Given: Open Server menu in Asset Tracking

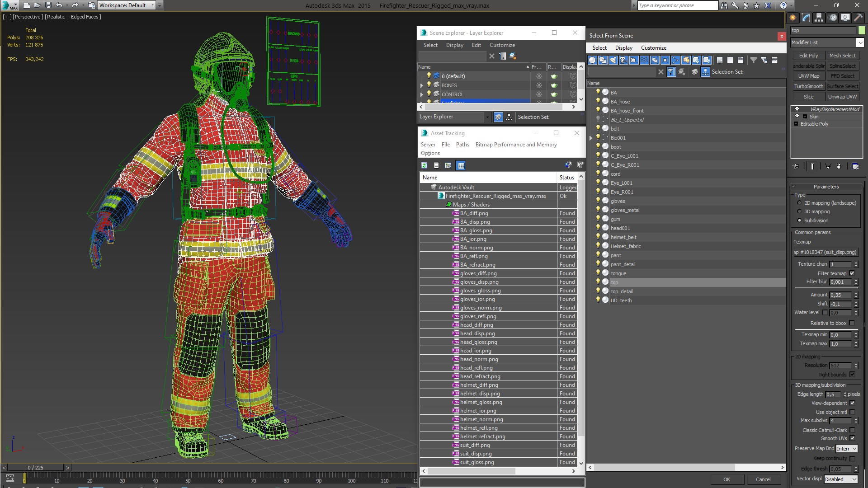Looking at the screenshot, I should tap(428, 145).
